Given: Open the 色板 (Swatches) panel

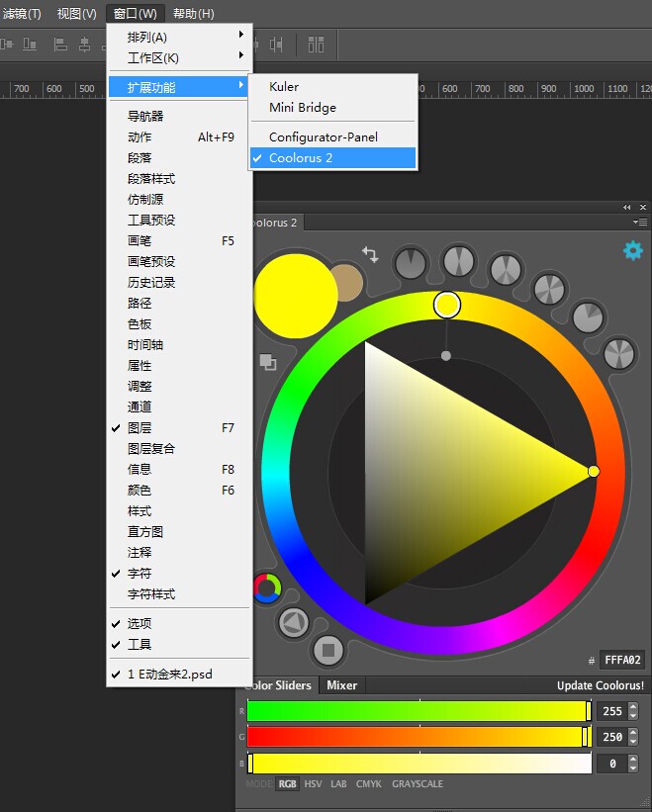Looking at the screenshot, I should (180, 323).
